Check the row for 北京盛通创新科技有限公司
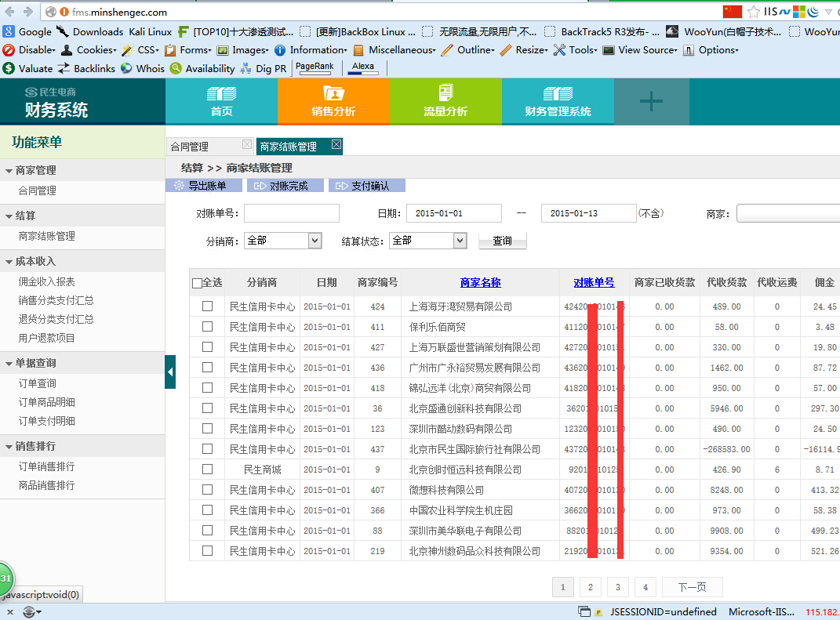This screenshot has width=840, height=620. pyautogui.click(x=207, y=408)
